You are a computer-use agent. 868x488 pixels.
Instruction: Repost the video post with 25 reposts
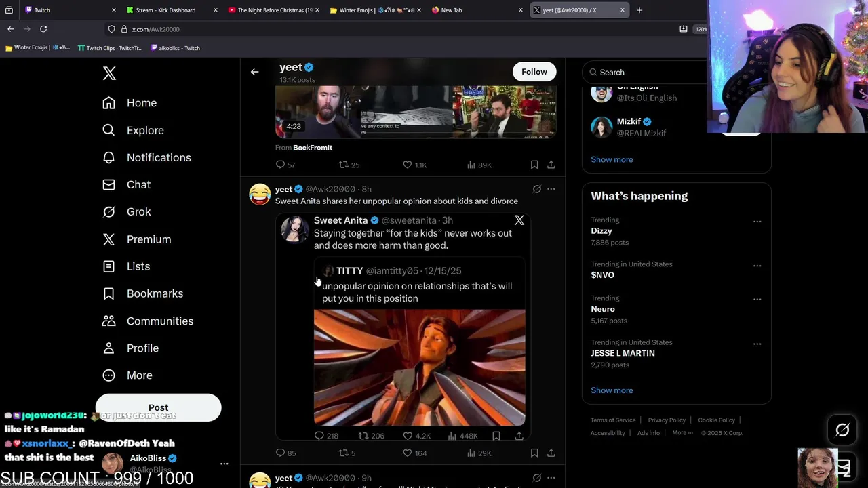[x=349, y=165]
